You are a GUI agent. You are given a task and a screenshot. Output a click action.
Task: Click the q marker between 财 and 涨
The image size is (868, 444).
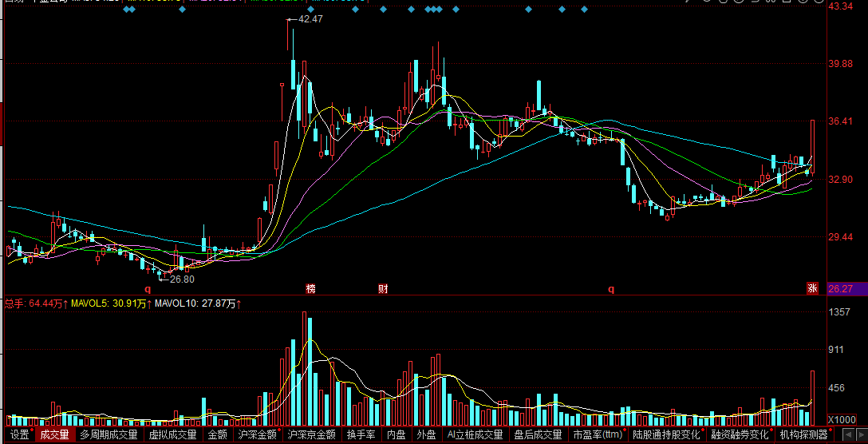click(x=611, y=289)
